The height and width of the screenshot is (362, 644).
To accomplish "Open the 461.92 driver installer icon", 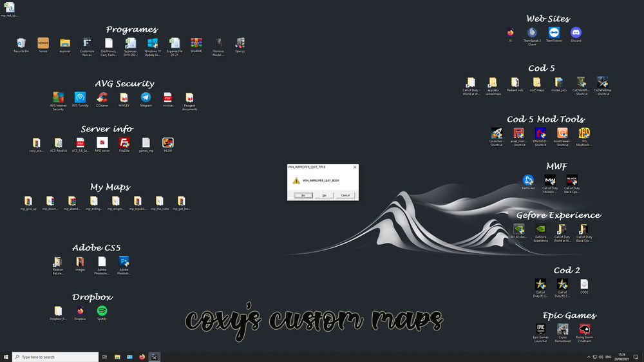I will 518,231.
